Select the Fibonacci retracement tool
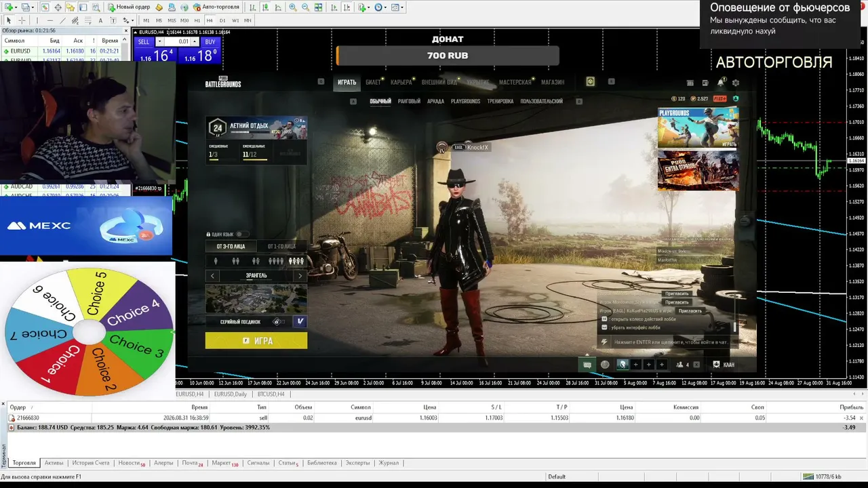Image resolution: width=868 pixels, height=488 pixels. [88, 20]
